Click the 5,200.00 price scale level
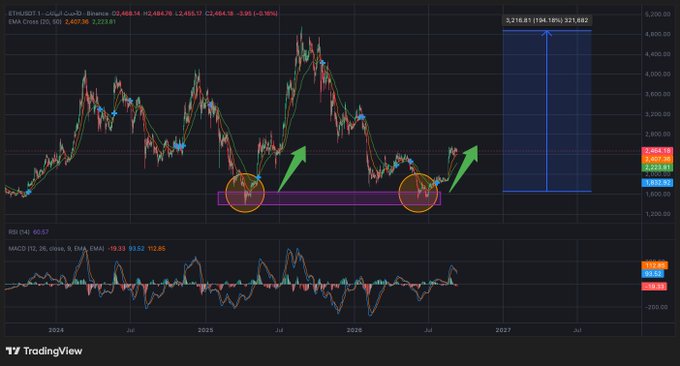Screen dimensions: 680x366 tap(657, 14)
